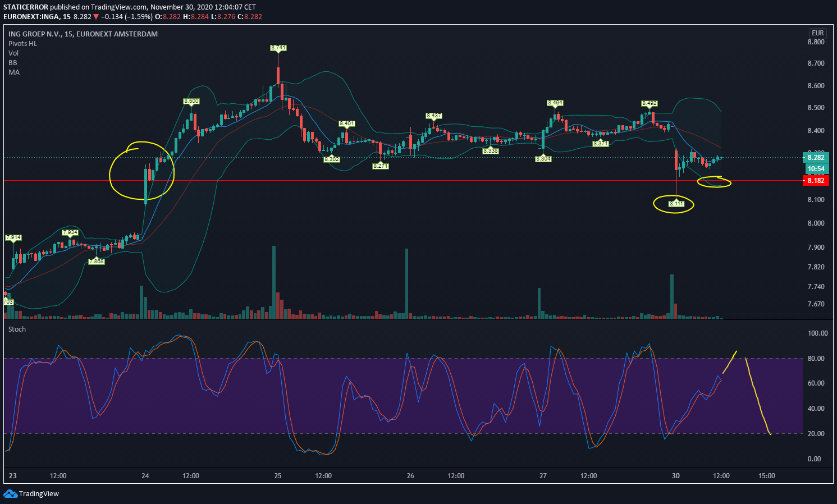The height and width of the screenshot is (504, 837).
Task: Click 40.00 on the Stoch axis
Action: [816, 409]
